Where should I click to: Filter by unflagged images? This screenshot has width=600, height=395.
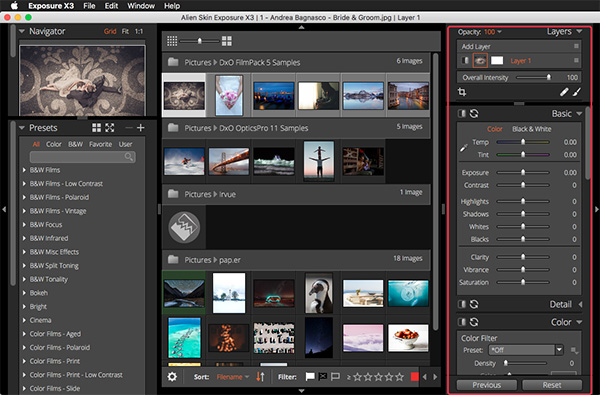pos(335,377)
